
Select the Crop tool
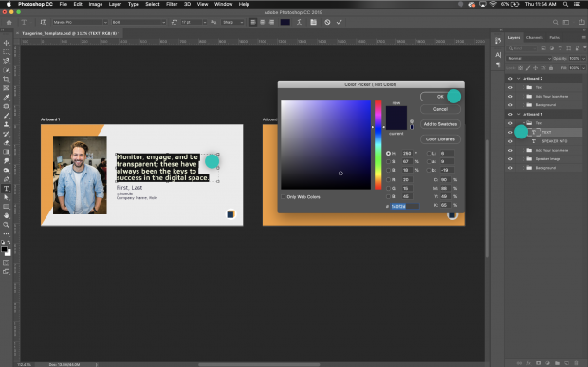[x=6, y=79]
